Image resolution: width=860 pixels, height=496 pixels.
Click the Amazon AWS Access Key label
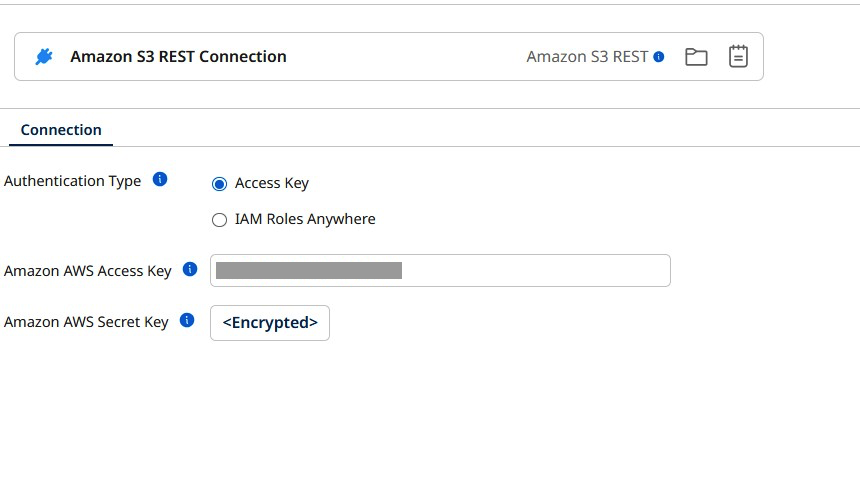(88, 271)
